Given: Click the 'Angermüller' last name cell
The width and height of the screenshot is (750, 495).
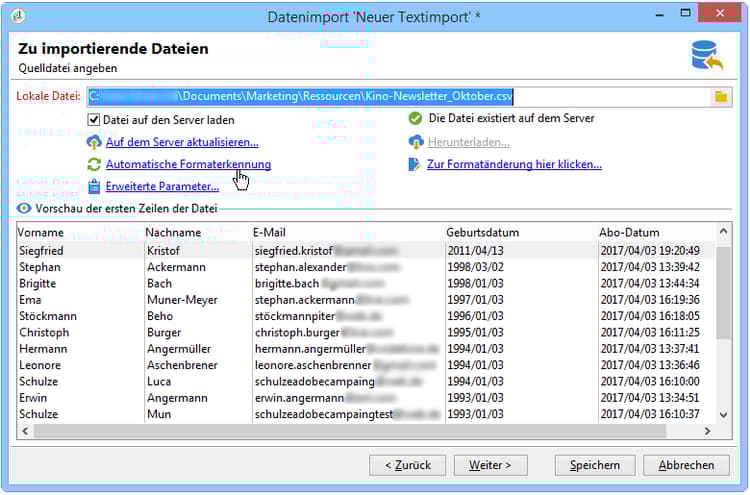Looking at the screenshot, I should pos(198,349).
